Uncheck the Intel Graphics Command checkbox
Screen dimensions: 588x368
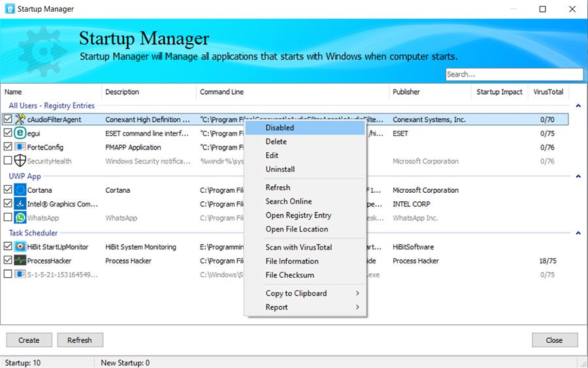(7, 203)
